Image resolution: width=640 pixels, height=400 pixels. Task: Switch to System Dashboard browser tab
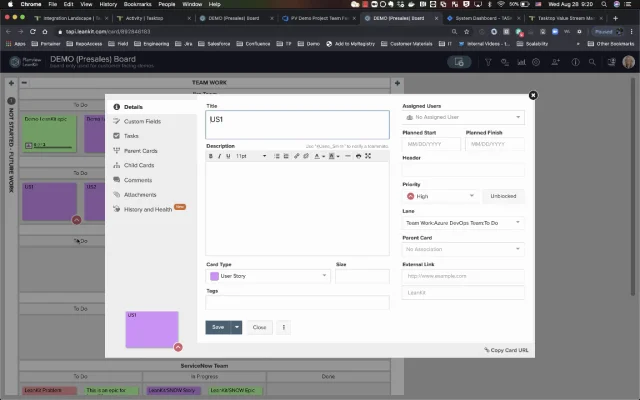coord(483,18)
